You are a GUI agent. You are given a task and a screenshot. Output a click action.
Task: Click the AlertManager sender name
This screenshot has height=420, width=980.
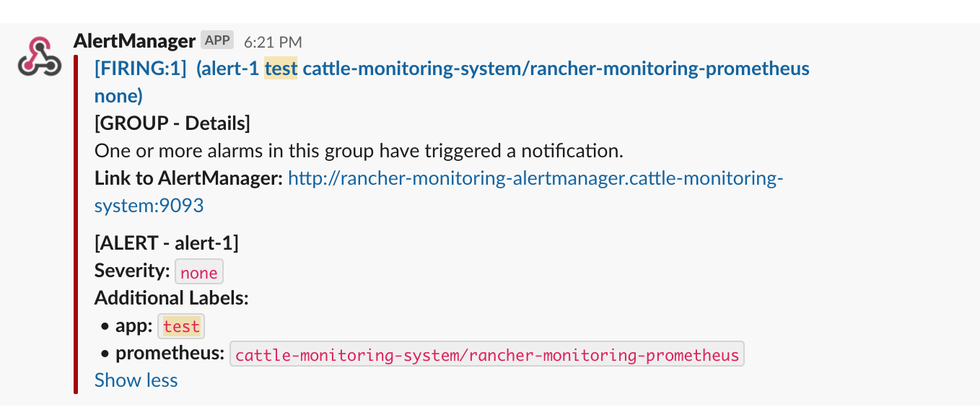[x=134, y=40]
